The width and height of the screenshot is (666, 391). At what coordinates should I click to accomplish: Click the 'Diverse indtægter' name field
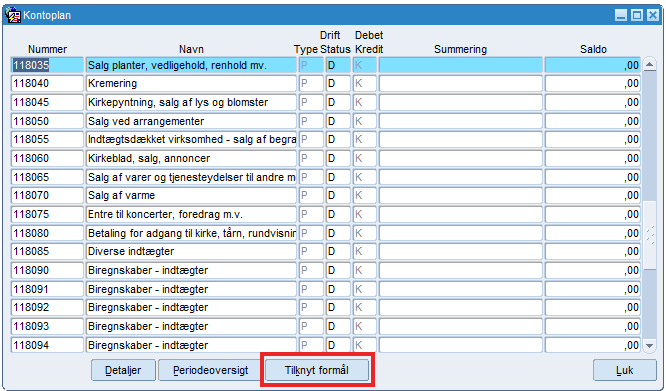(x=191, y=252)
